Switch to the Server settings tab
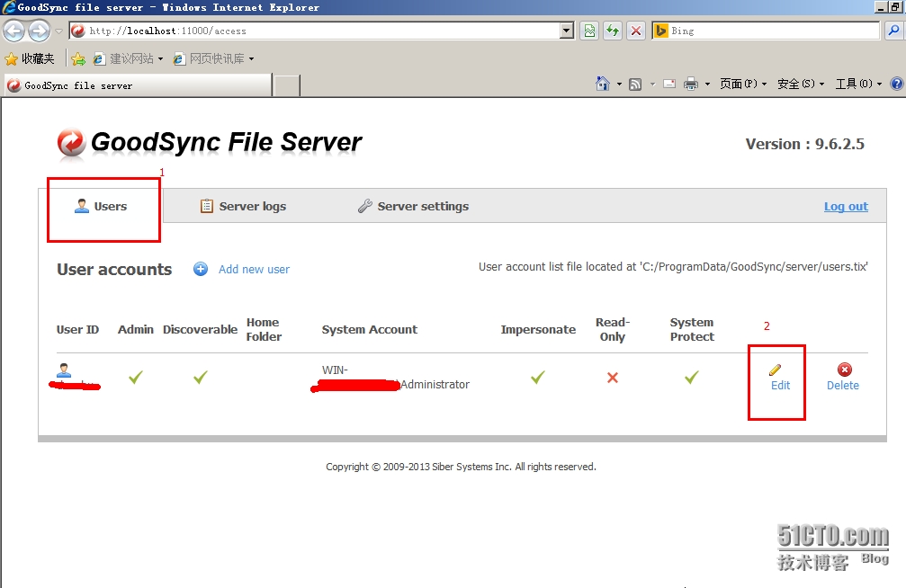906x588 pixels. point(413,206)
